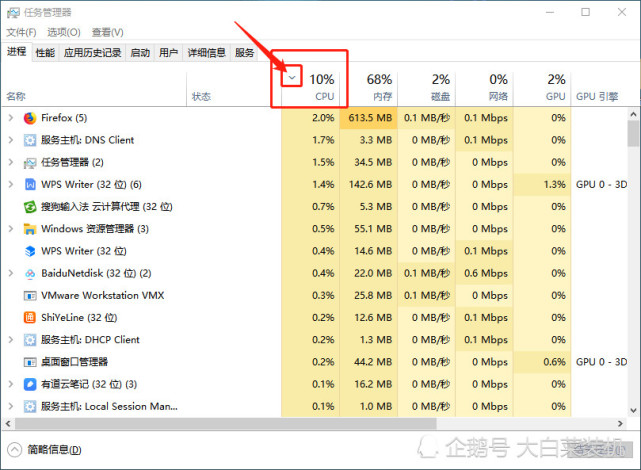Screen dimensions: 641x470
Task: Click the 0.7% CPU value for 搜狗输入法
Action: [x=323, y=207]
